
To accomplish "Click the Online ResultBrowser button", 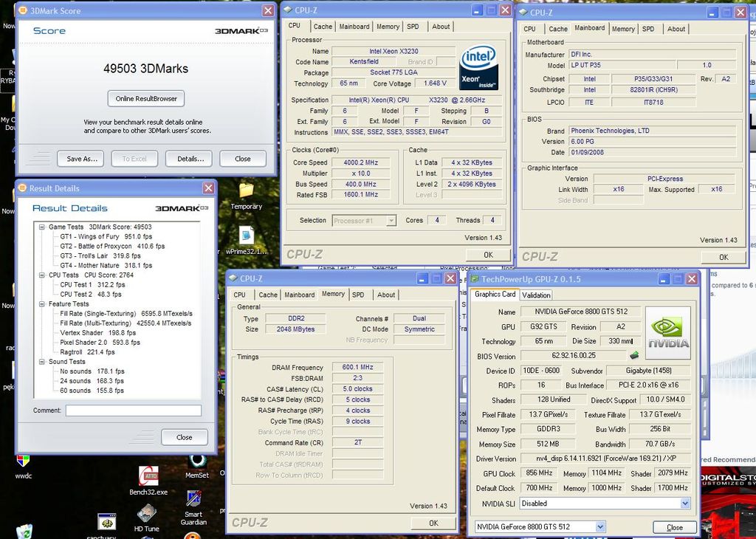I will (x=146, y=98).
